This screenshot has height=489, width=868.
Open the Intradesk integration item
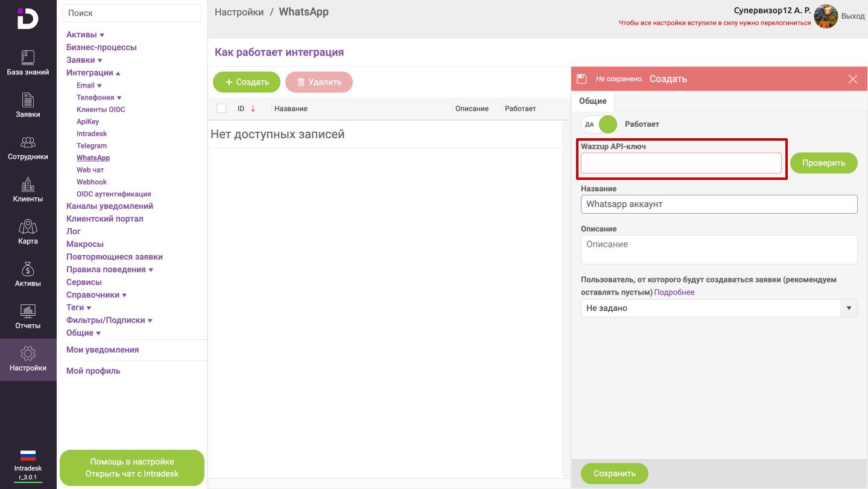pyautogui.click(x=92, y=133)
